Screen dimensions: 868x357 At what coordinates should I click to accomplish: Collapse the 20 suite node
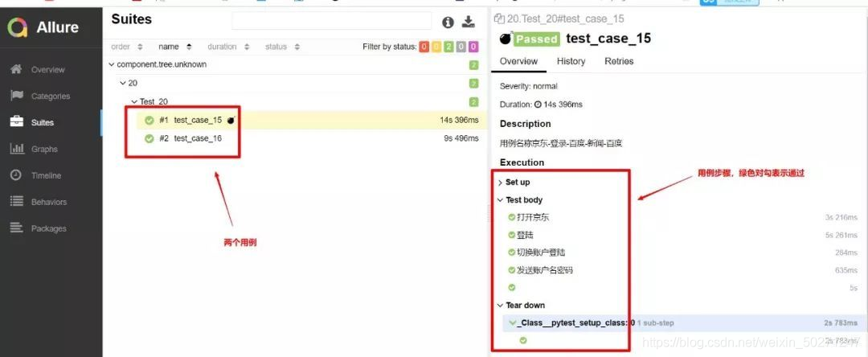123,83
